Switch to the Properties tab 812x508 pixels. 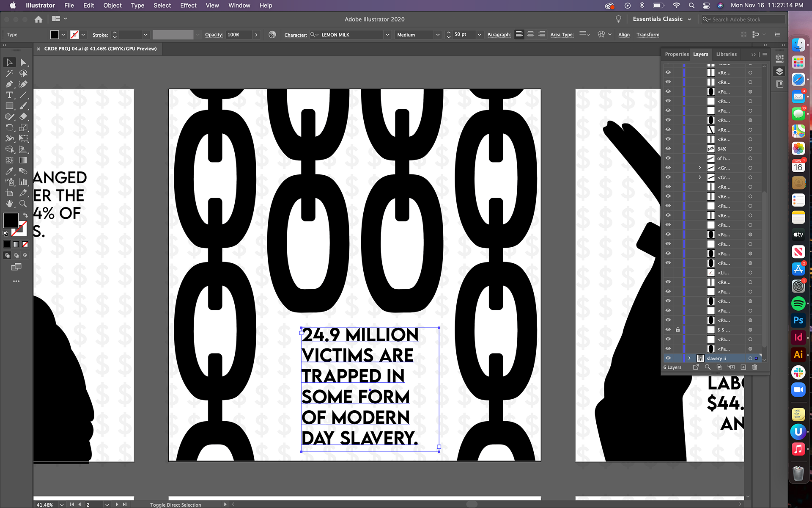coord(677,54)
